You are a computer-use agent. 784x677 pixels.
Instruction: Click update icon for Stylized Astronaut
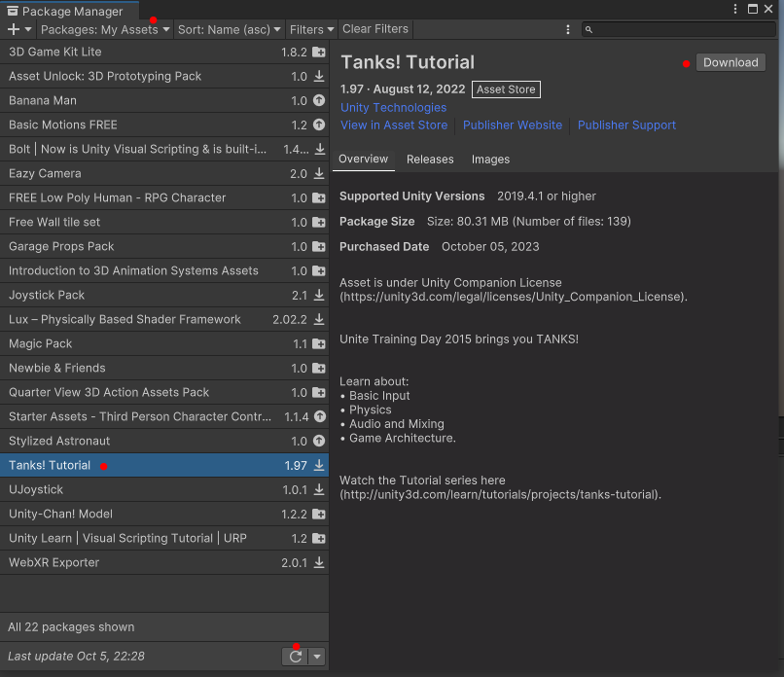[319, 441]
